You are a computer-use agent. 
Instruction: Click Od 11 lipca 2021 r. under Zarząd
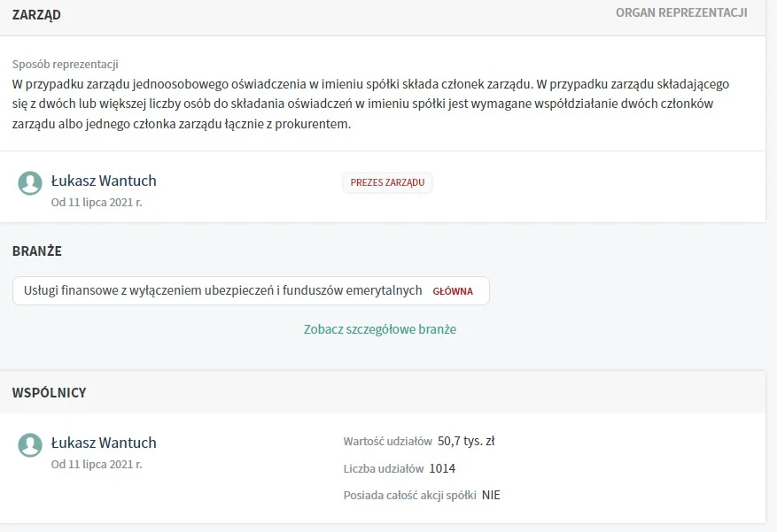[x=97, y=203]
